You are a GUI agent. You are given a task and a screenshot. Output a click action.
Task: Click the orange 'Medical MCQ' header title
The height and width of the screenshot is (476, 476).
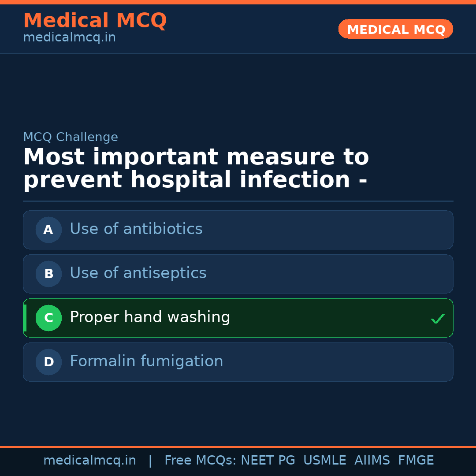[95, 21]
